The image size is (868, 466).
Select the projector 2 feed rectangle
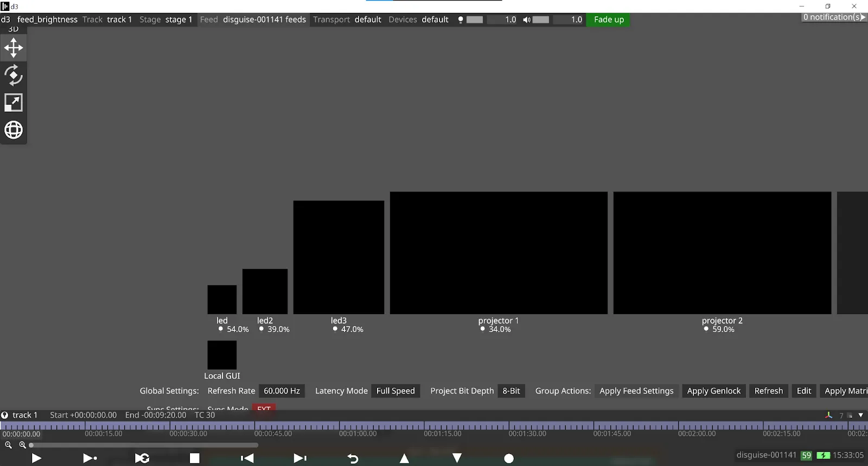pyautogui.click(x=722, y=253)
